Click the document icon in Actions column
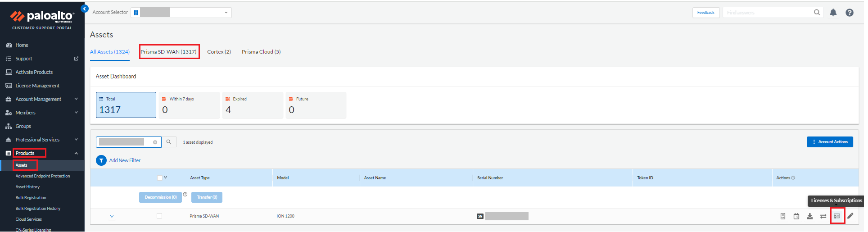This screenshot has width=868, height=232. (783, 216)
